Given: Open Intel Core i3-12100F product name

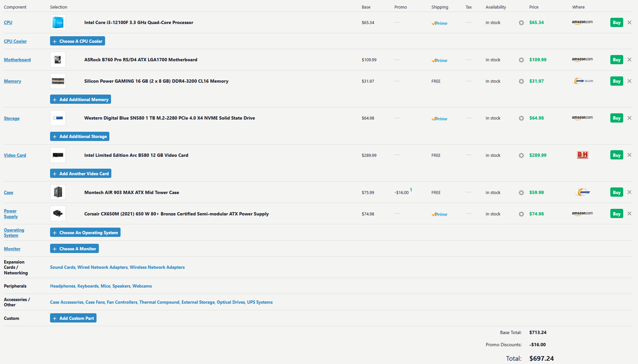Looking at the screenshot, I should point(139,22).
